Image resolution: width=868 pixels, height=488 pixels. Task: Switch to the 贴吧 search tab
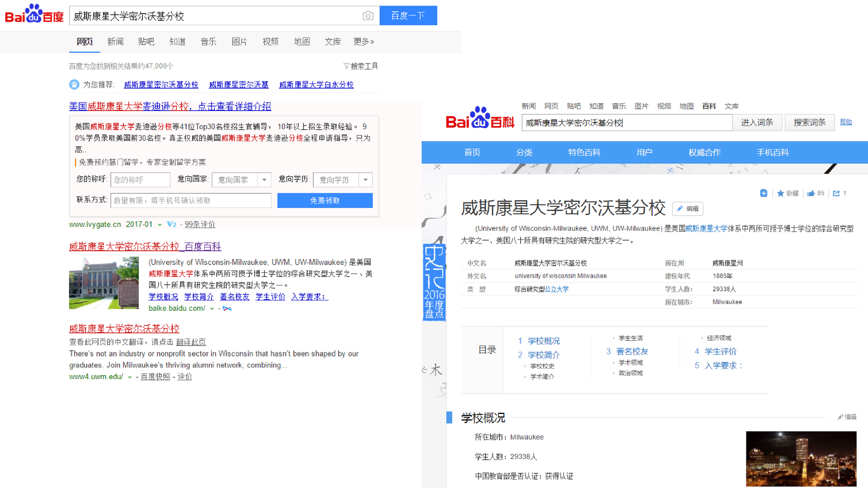click(146, 42)
